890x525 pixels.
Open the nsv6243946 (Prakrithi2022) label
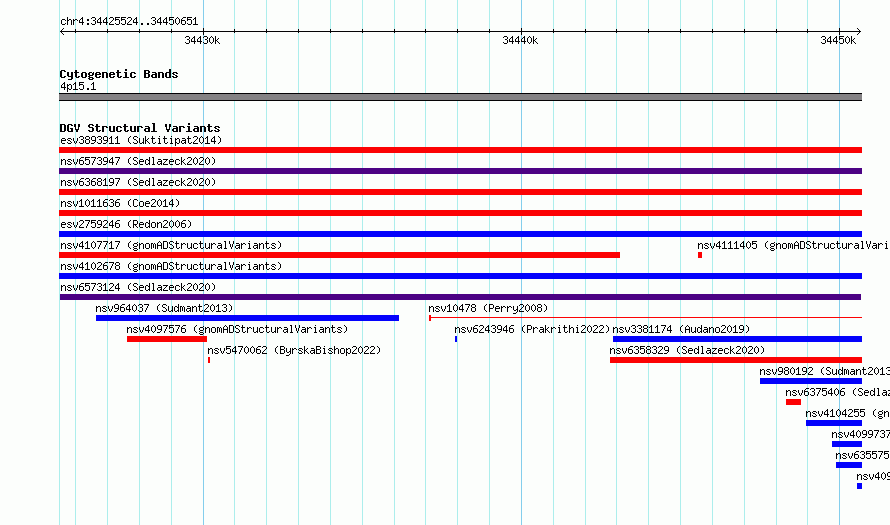532,329
